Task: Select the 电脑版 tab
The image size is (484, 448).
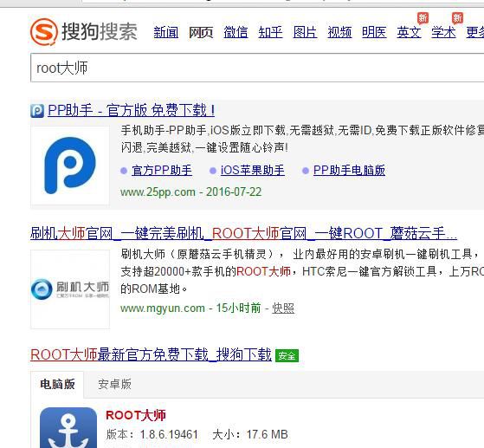Action: (57, 385)
